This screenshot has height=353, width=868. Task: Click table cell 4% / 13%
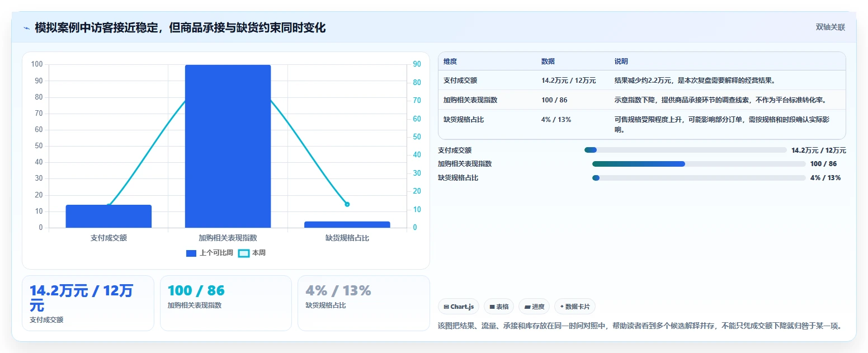[556, 119]
